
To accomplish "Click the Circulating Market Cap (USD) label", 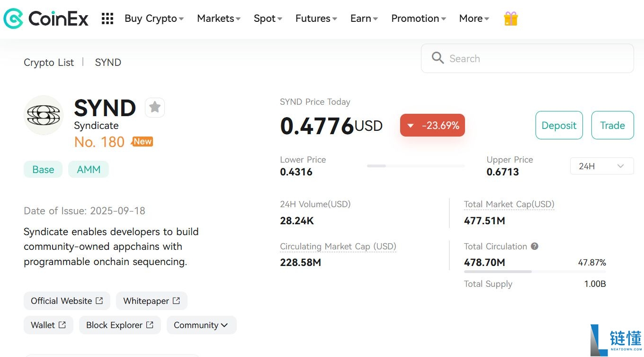I will point(338,247).
